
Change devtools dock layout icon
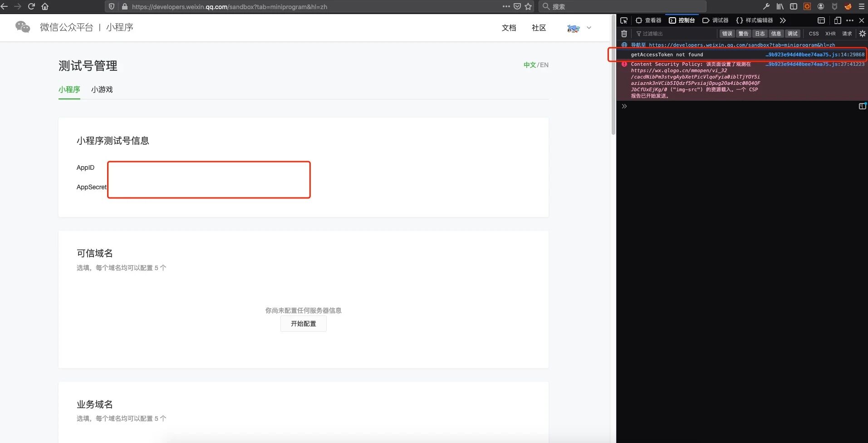821,20
